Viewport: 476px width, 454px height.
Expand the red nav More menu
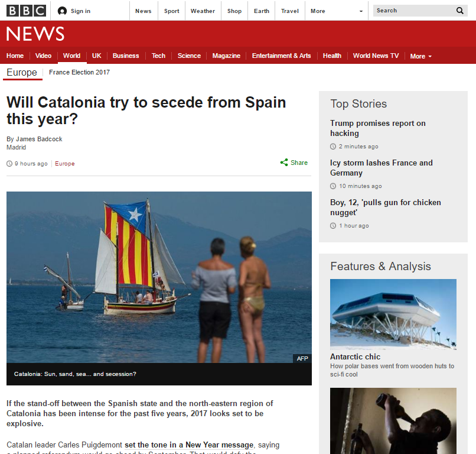420,56
